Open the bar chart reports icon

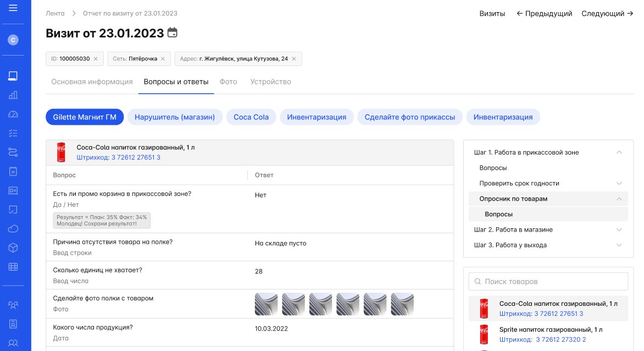(x=13, y=95)
